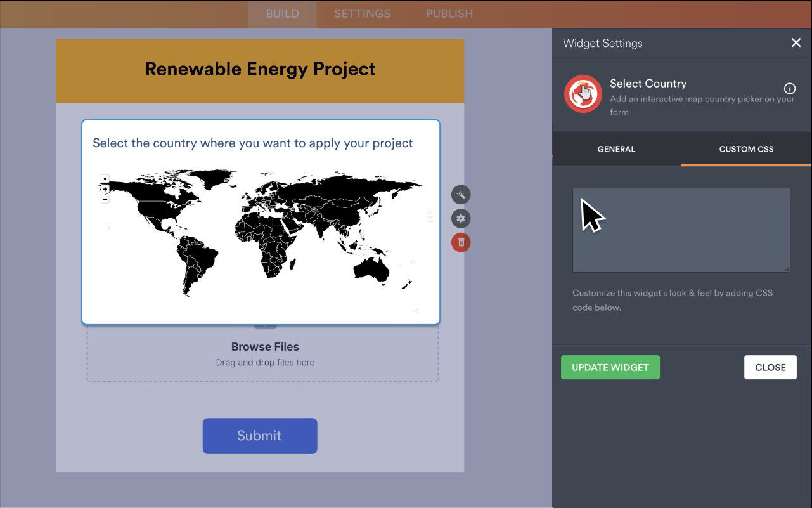Switch to the SETTINGS section
This screenshot has width=812, height=508.
[x=362, y=13]
